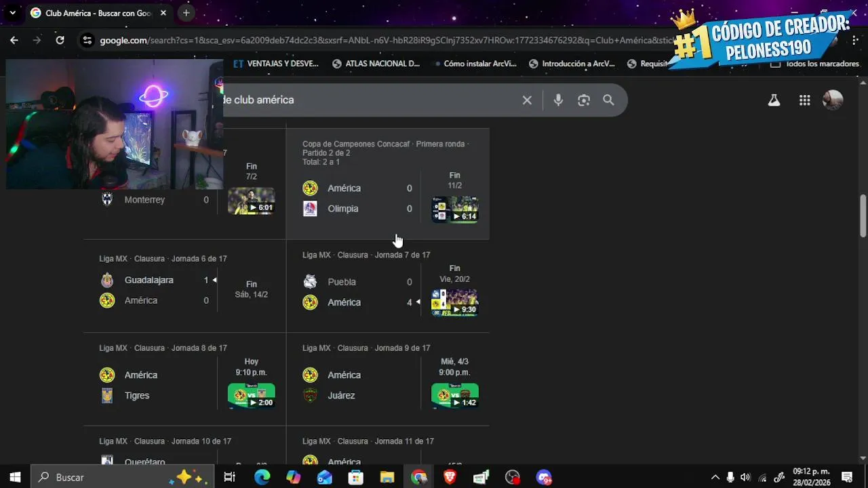Open the volume control in tray
The height and width of the screenshot is (488, 868).
click(746, 477)
